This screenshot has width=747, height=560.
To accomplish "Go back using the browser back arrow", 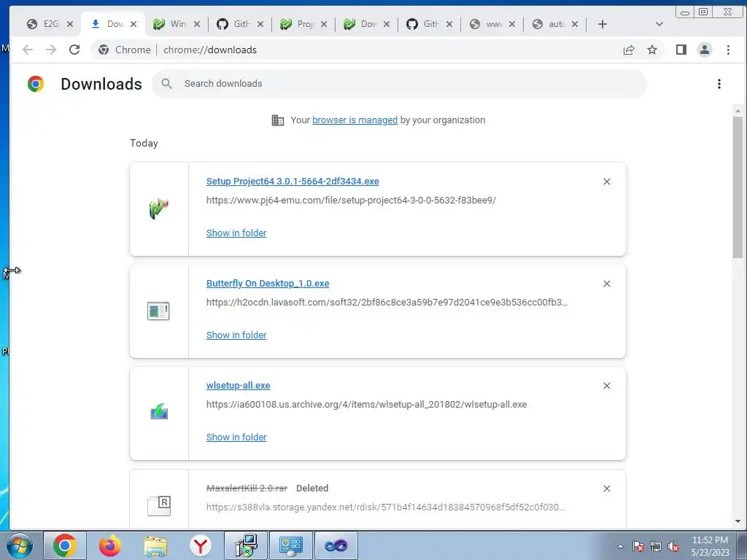I will click(28, 50).
